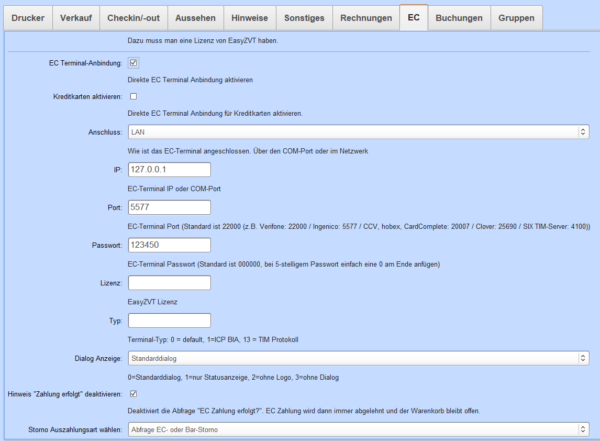The width and height of the screenshot is (600, 441).
Task: Click the IP address input field
Action: pyautogui.click(x=169, y=169)
